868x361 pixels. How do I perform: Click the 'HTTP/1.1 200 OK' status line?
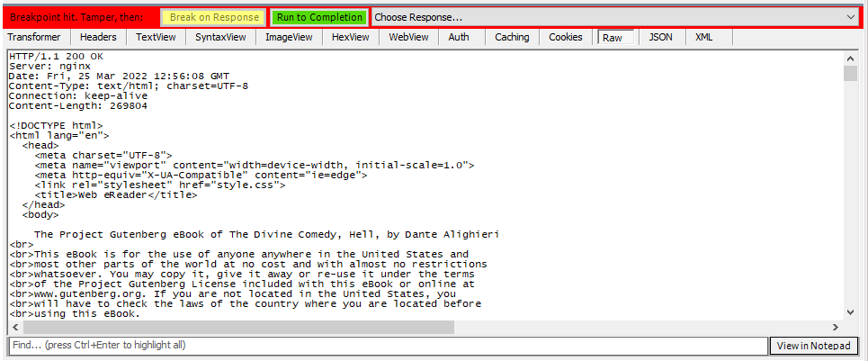tap(56, 57)
